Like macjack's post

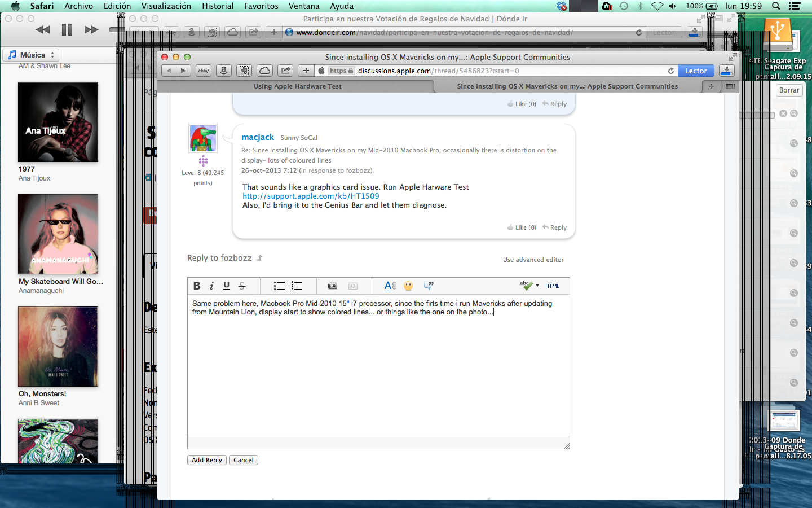click(522, 227)
